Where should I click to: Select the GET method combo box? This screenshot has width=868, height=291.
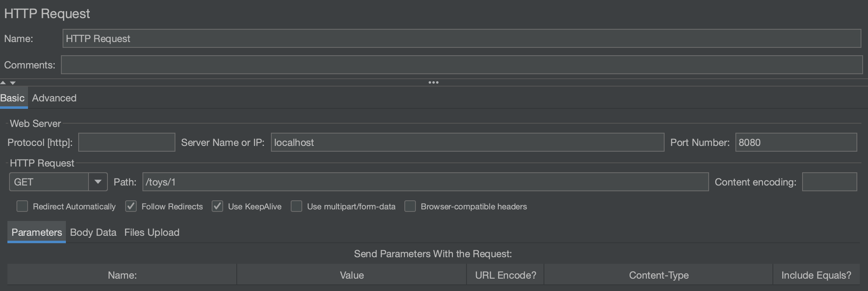(x=58, y=182)
